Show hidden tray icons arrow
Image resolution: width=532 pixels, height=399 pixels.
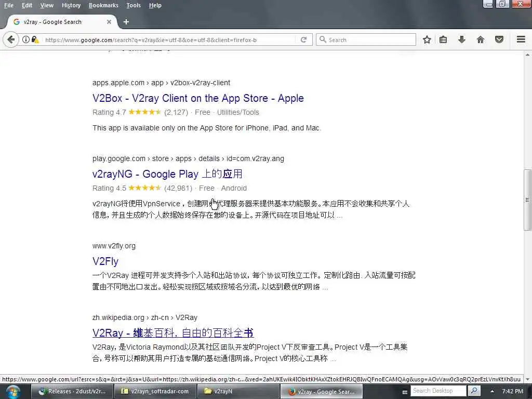point(492,391)
